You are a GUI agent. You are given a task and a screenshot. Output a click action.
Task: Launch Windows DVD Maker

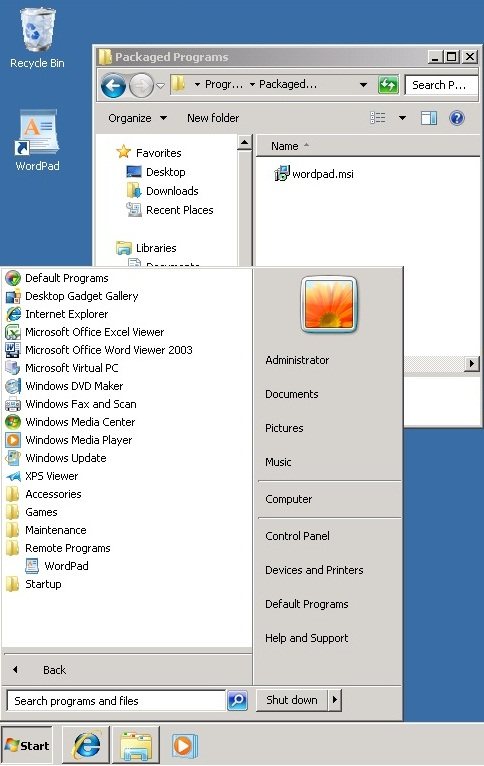[64, 386]
